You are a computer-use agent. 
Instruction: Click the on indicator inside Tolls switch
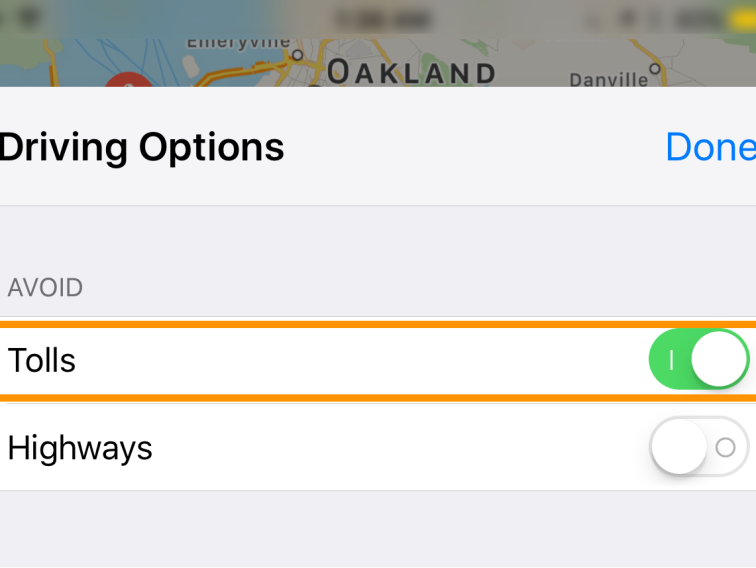[x=672, y=360]
